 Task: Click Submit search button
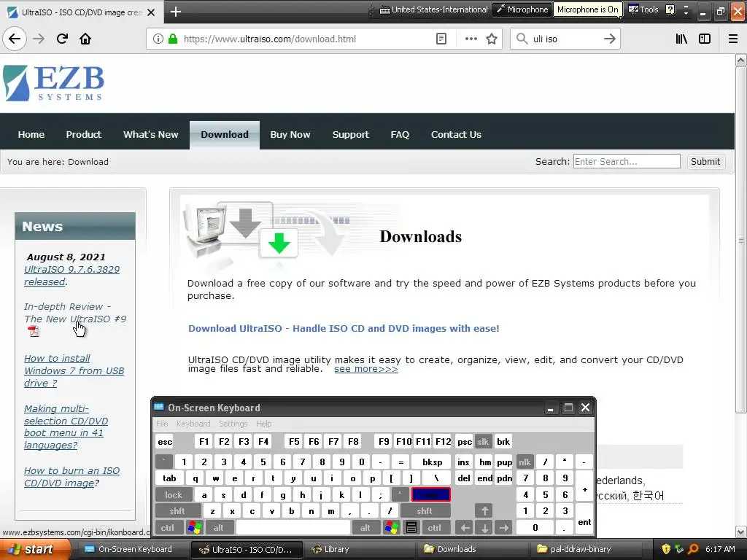[705, 161]
